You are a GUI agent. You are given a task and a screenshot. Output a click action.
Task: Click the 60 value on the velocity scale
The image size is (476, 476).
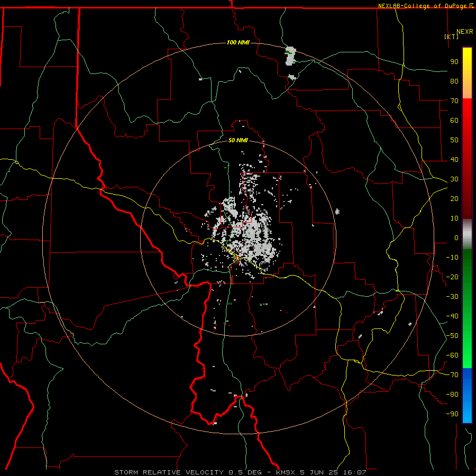pyautogui.click(x=454, y=120)
